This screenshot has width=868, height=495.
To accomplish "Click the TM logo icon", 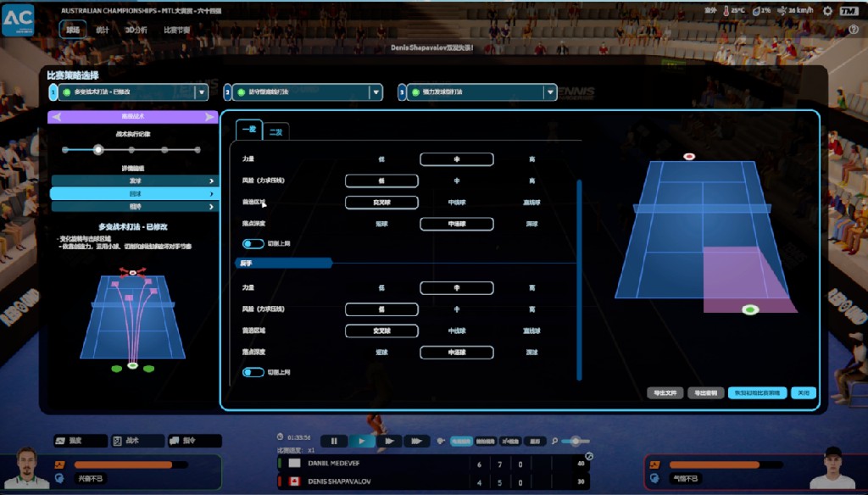I will click(847, 11).
